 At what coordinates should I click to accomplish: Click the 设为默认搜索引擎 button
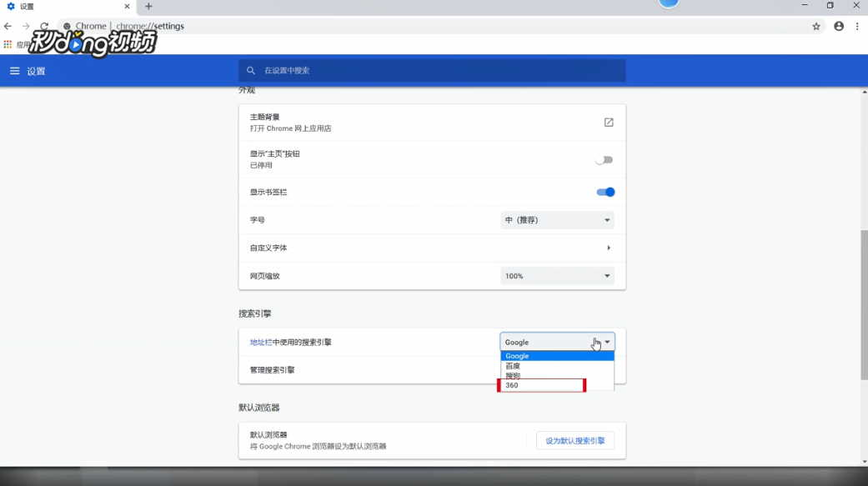574,441
